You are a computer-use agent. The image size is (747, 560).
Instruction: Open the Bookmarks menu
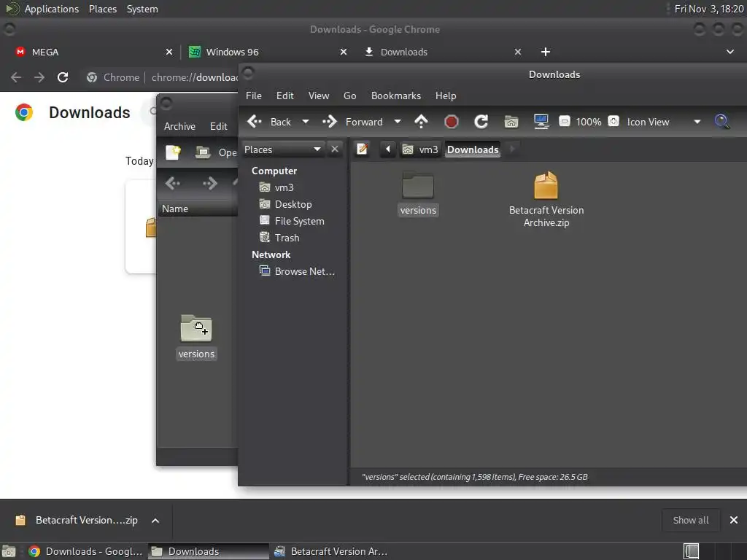(x=396, y=96)
